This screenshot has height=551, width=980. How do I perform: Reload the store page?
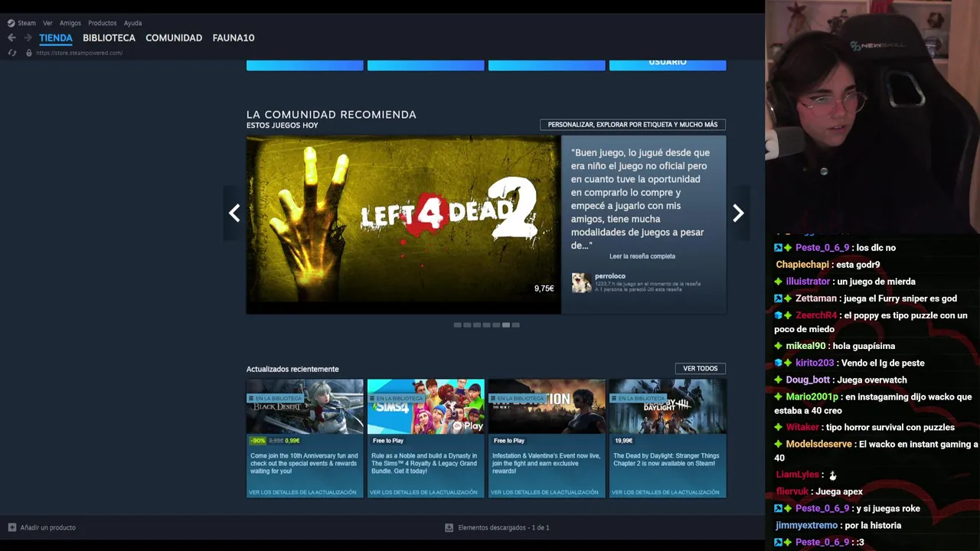coord(11,53)
